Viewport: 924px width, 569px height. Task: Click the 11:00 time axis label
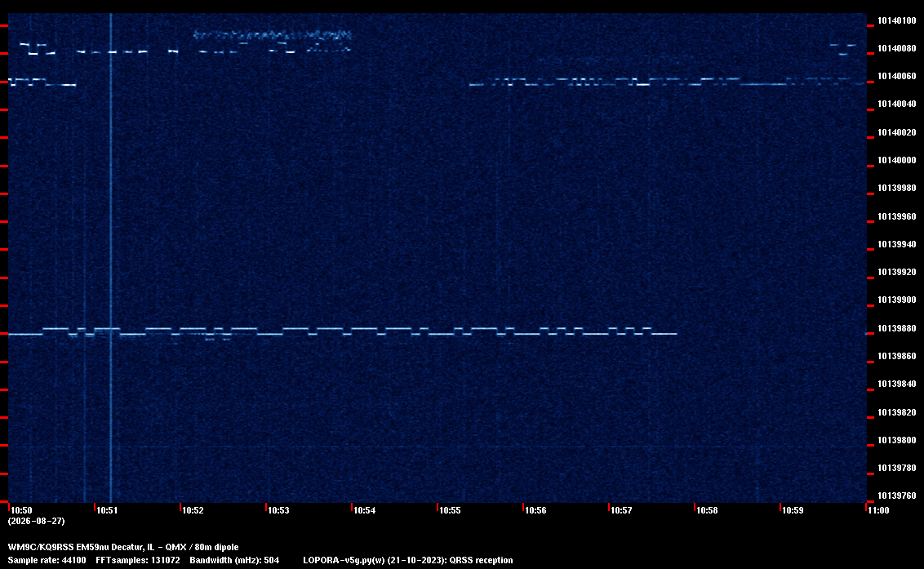click(x=878, y=510)
